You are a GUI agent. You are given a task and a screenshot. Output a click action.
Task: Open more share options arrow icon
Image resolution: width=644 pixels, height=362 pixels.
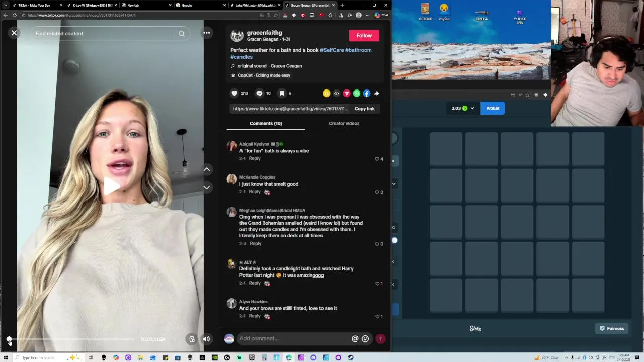tap(377, 93)
